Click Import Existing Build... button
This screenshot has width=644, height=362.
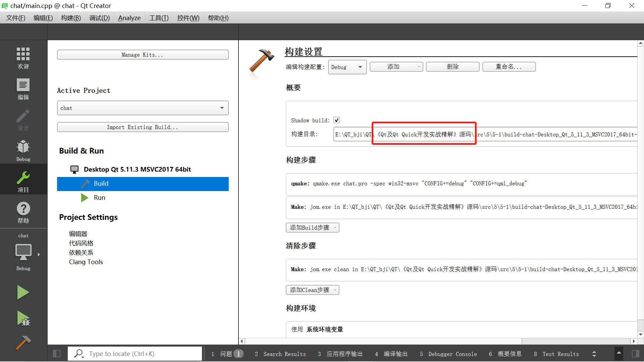(x=143, y=127)
